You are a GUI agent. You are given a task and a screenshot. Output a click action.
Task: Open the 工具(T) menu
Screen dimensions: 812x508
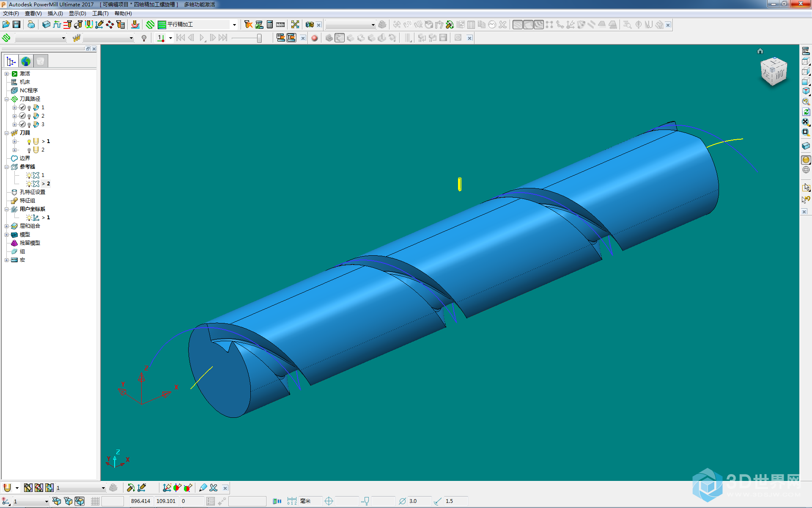100,14
